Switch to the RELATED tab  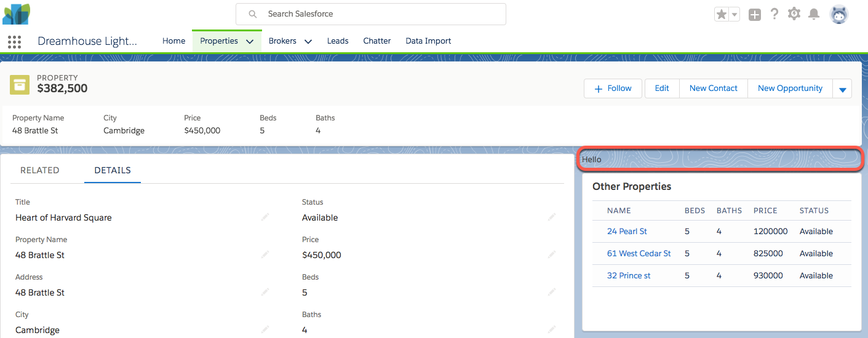(x=40, y=170)
